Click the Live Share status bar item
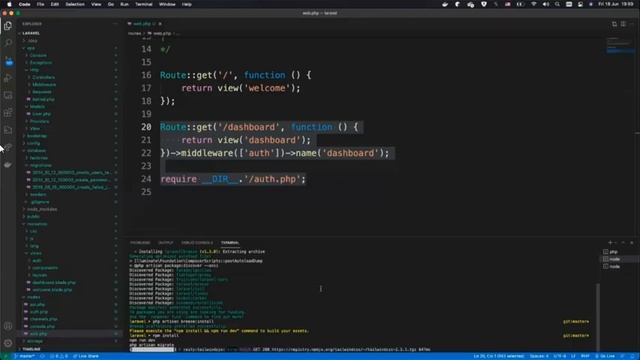 86,356
